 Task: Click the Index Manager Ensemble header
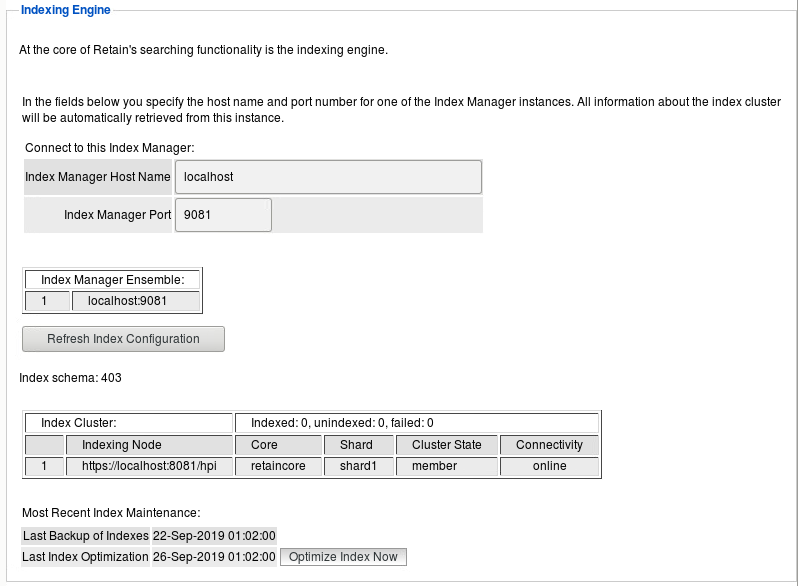pos(112,279)
